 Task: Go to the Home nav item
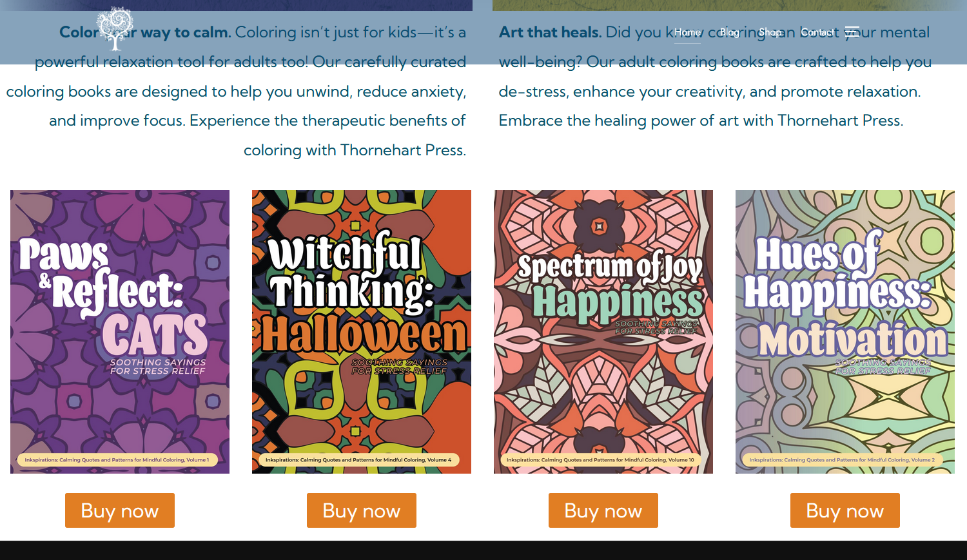(x=687, y=32)
